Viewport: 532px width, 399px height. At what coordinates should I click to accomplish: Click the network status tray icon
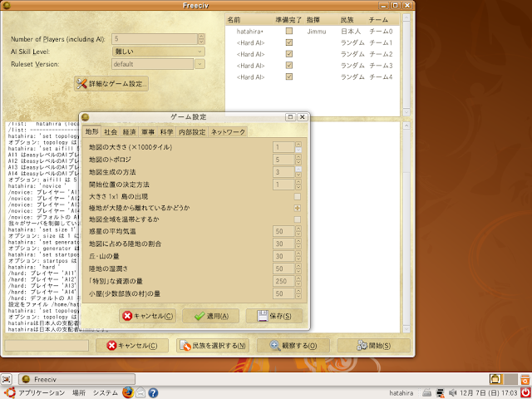tap(440, 392)
